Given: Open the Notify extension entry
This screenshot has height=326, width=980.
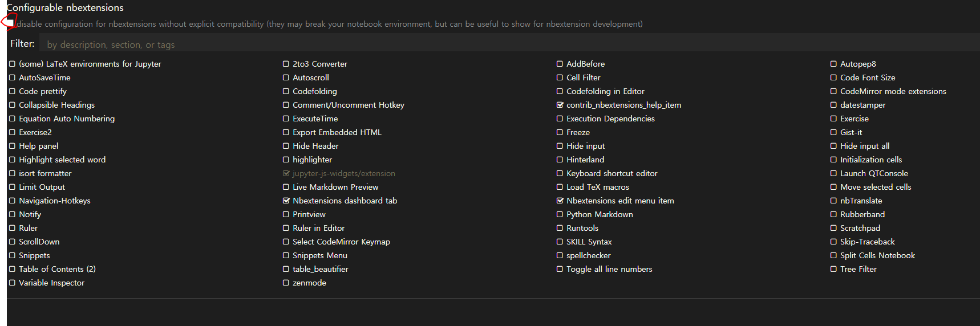Looking at the screenshot, I should (x=30, y=214).
